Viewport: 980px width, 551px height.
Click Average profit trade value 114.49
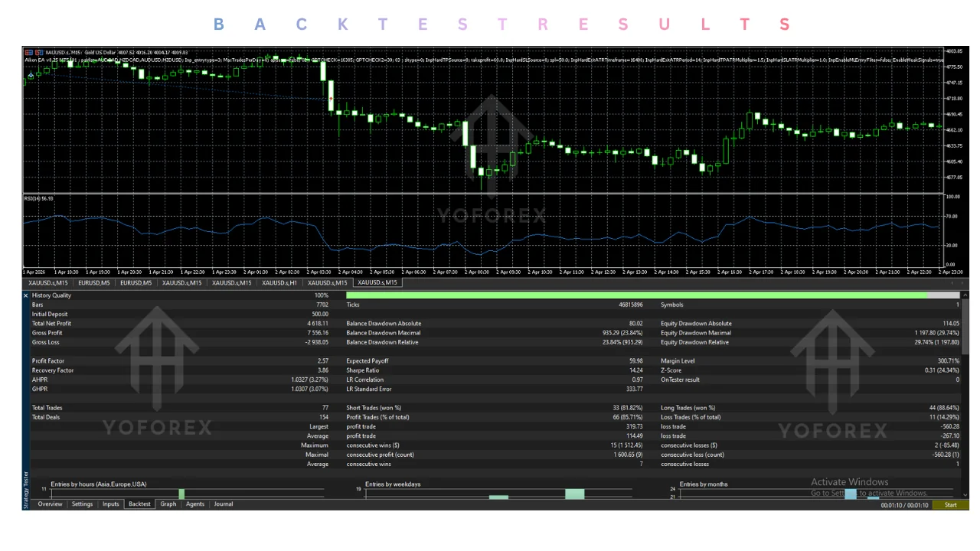[634, 436]
